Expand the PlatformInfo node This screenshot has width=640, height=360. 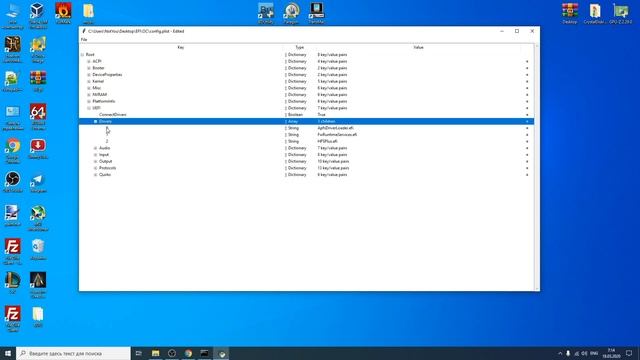89,101
